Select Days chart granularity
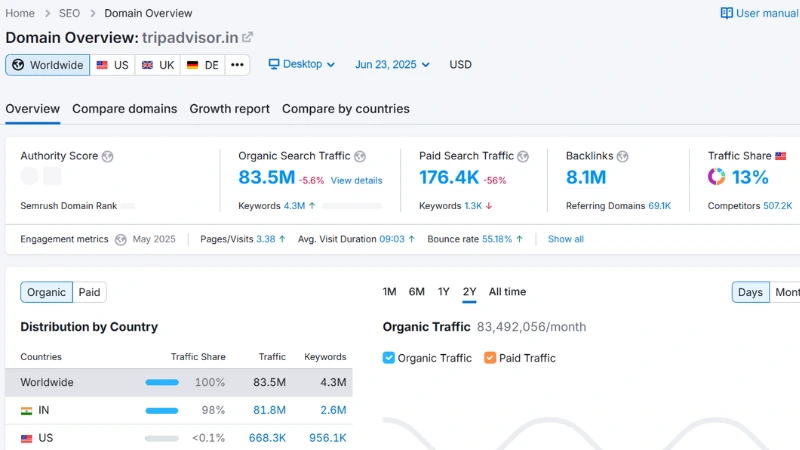 tap(751, 292)
